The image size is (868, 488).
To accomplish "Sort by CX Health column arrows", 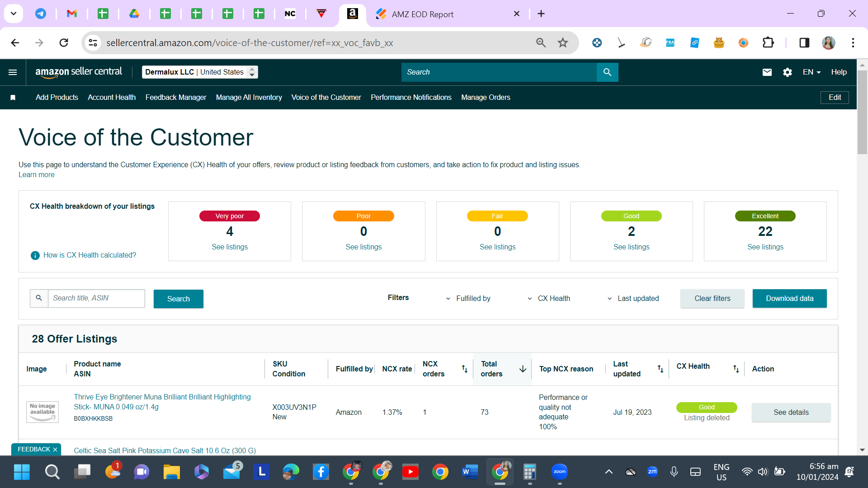I will tap(736, 369).
